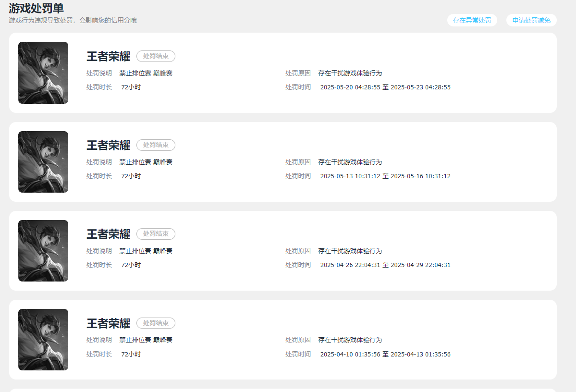This screenshot has height=392, width=576.
Task: Click time range 2025-04-10 01:35:56 至 2025-04-13 01:35:56
Action: coord(385,354)
